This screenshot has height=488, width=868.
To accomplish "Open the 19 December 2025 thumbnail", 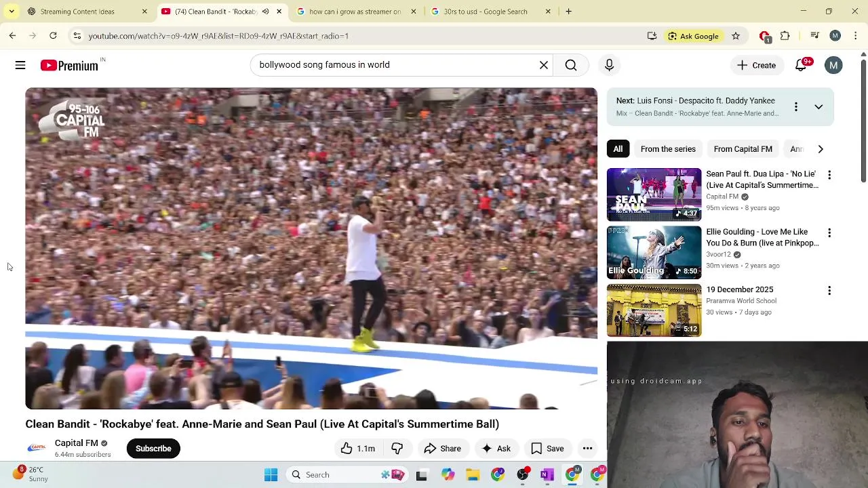I will click(x=654, y=310).
